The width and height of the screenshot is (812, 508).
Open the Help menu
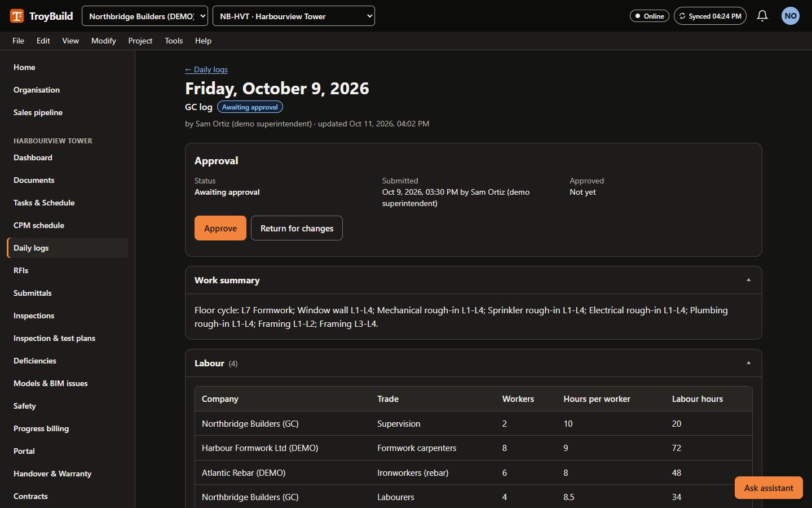pos(203,41)
